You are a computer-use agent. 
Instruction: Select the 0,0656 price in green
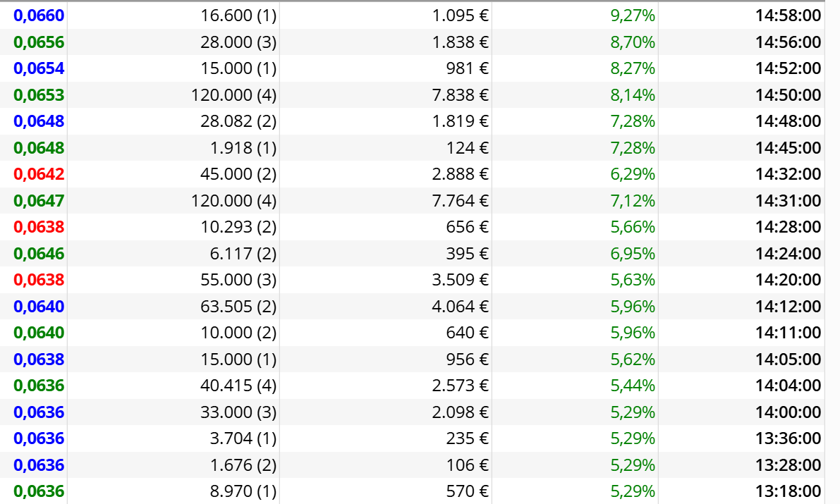[x=39, y=42]
